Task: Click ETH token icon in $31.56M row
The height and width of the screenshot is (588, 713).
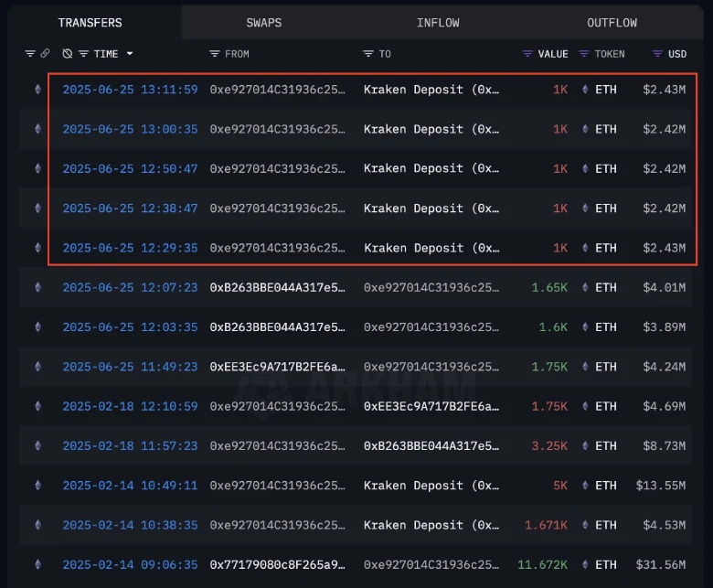Action: pyautogui.click(x=585, y=564)
